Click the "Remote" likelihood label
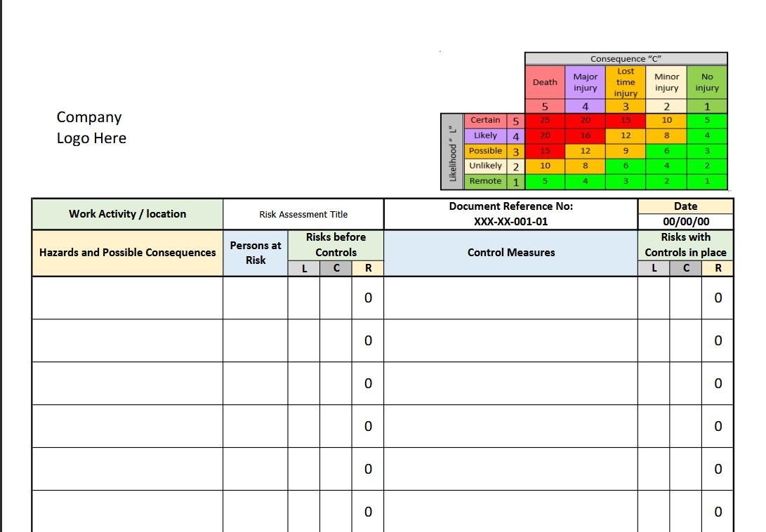This screenshot has height=532, width=766. pos(485,181)
